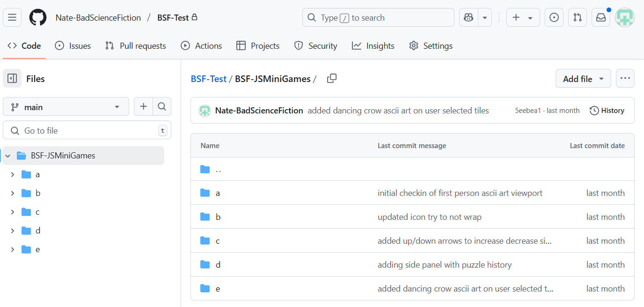This screenshot has width=644, height=307.
Task: Collapse the BSF-JSMiniGames tree folder
Action: [8, 156]
